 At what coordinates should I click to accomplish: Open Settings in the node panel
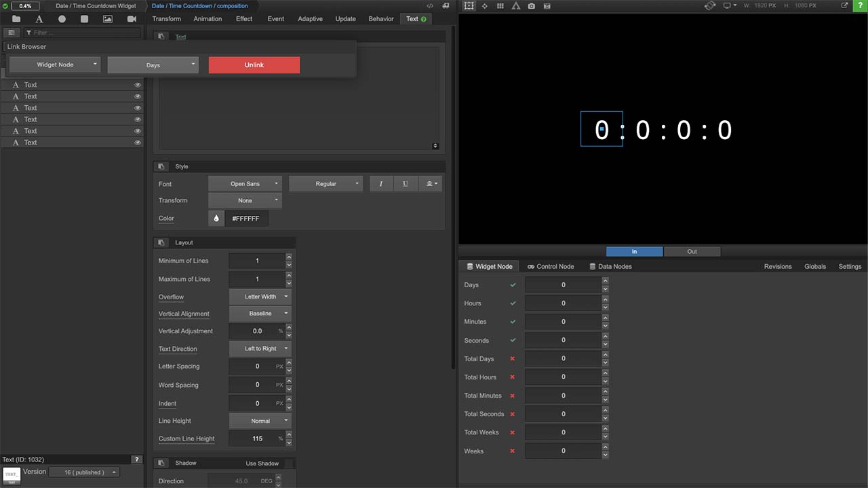click(x=850, y=267)
